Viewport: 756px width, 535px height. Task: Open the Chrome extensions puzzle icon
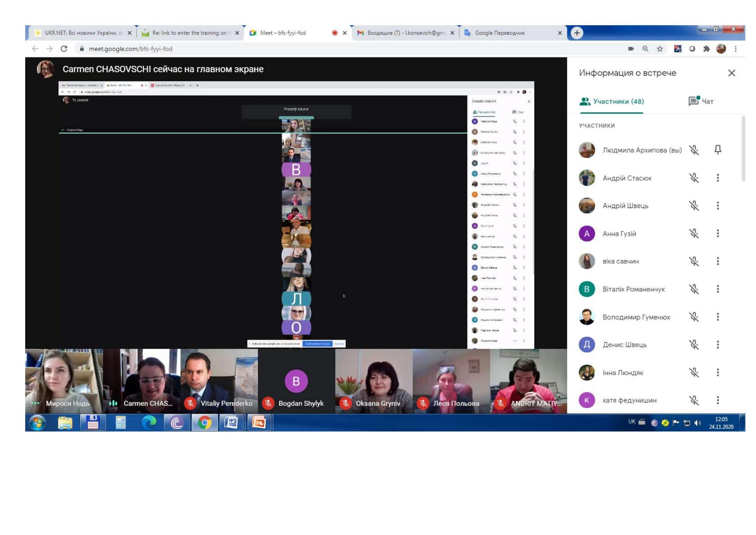click(x=706, y=49)
